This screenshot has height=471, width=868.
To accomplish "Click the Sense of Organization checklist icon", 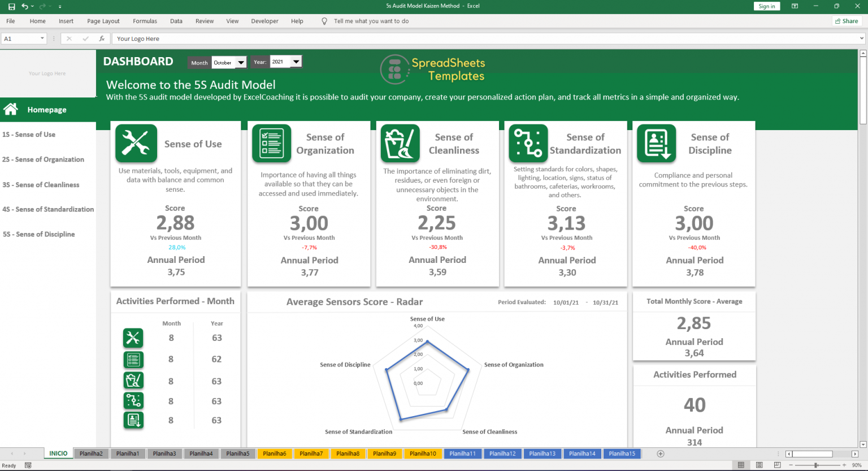I will click(x=271, y=143).
